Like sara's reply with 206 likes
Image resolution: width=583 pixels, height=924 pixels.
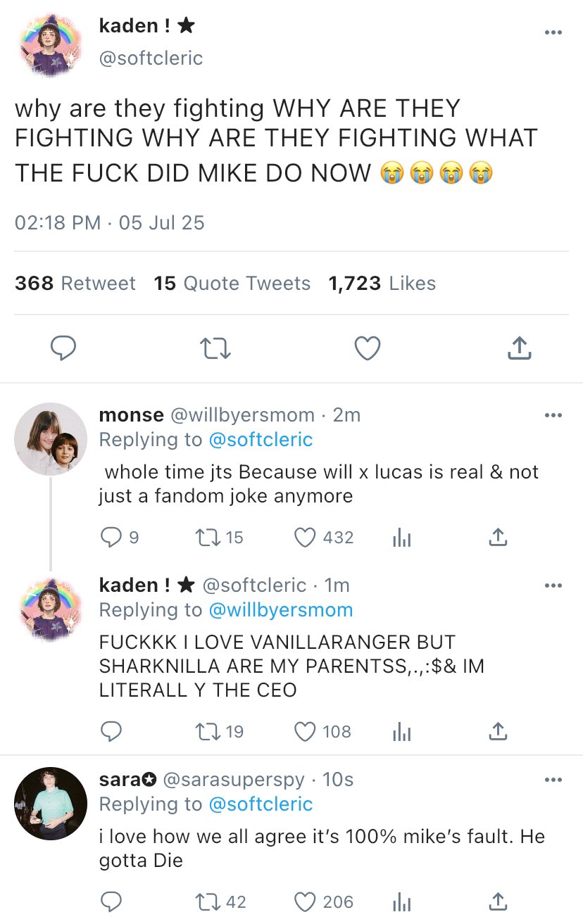click(304, 902)
